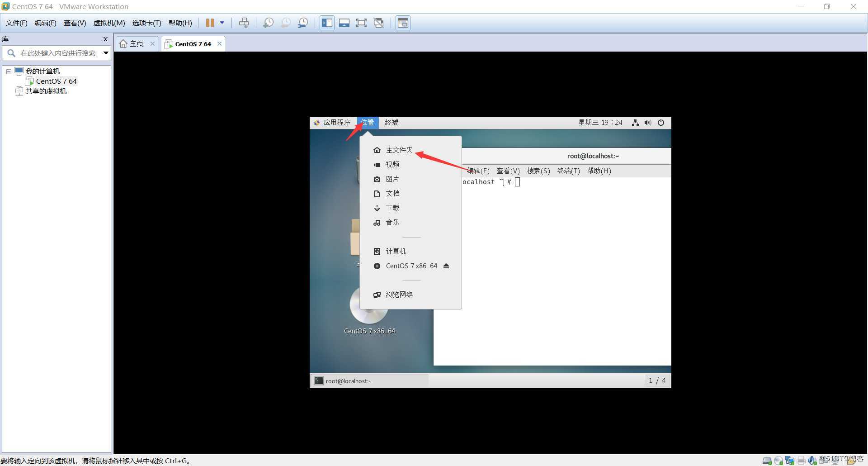Switch to the CentOS 7 64 tab
The width and height of the screenshot is (868, 466).
(x=193, y=44)
